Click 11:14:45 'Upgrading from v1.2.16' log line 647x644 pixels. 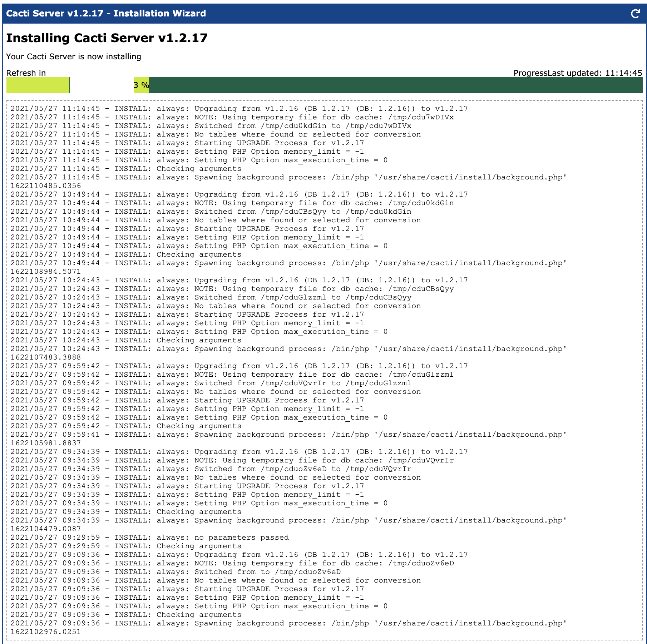pyautogui.click(x=239, y=109)
